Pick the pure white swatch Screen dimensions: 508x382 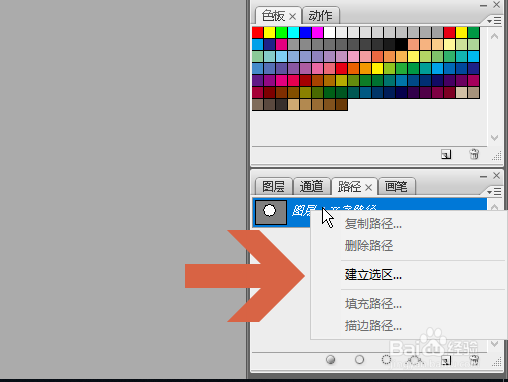pyautogui.click(x=329, y=33)
